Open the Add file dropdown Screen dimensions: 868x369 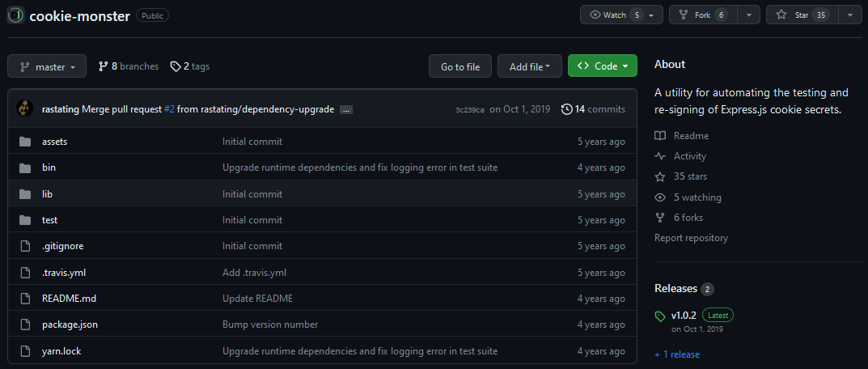tap(530, 66)
